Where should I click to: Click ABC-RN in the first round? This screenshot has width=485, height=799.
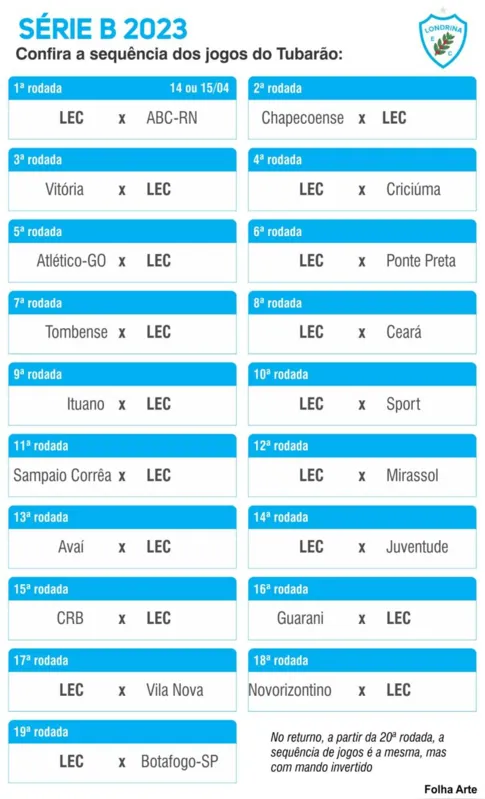coord(172,118)
